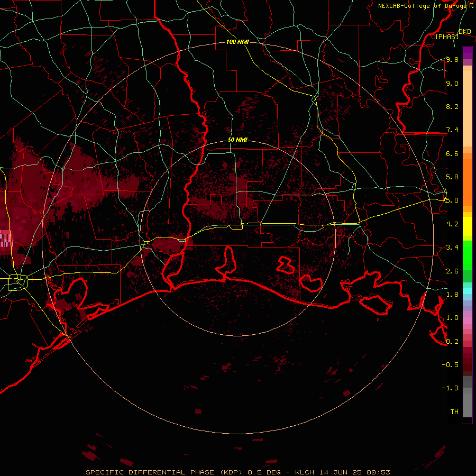The height and width of the screenshot is (476, 476).
Task: Click the 8.2 value on the scale
Action: click(452, 106)
